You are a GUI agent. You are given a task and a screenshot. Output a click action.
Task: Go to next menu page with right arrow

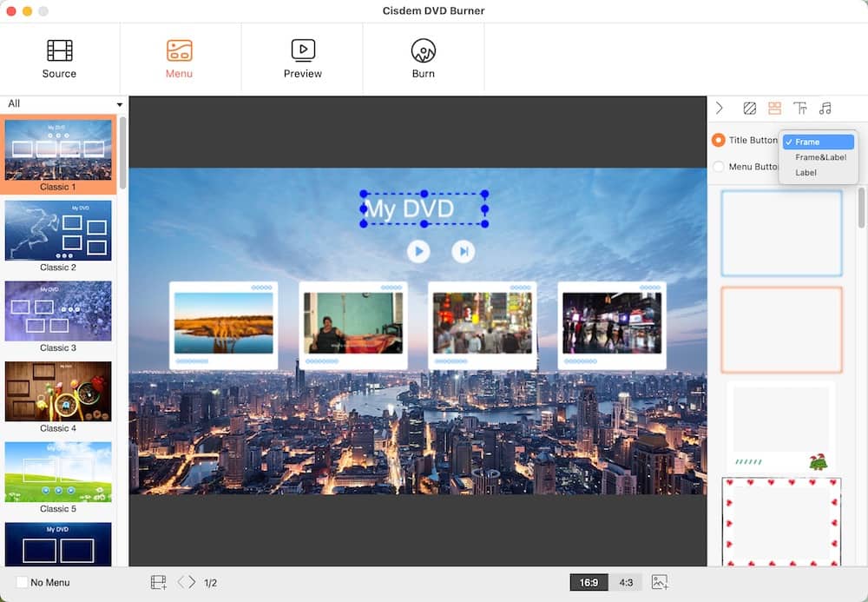coord(190,582)
